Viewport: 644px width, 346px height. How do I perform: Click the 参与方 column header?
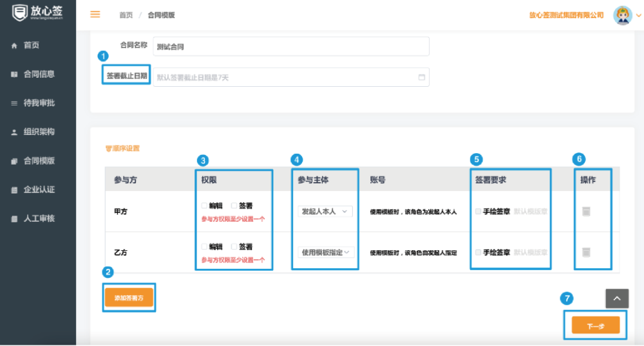(x=126, y=180)
